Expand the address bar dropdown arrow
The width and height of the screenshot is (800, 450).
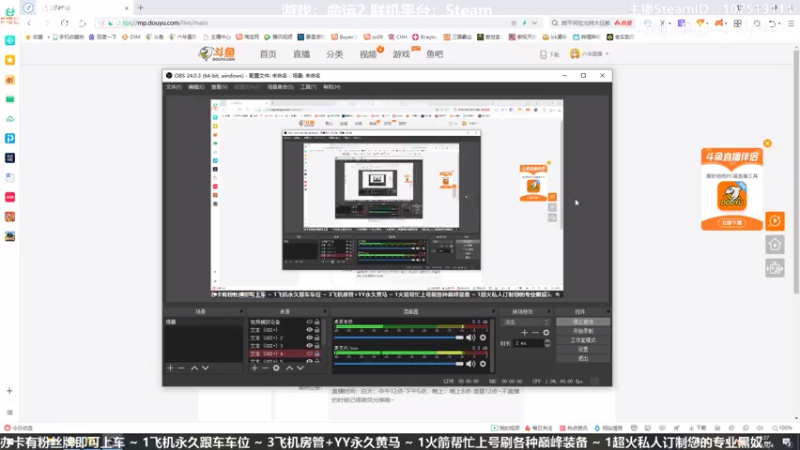pos(534,23)
